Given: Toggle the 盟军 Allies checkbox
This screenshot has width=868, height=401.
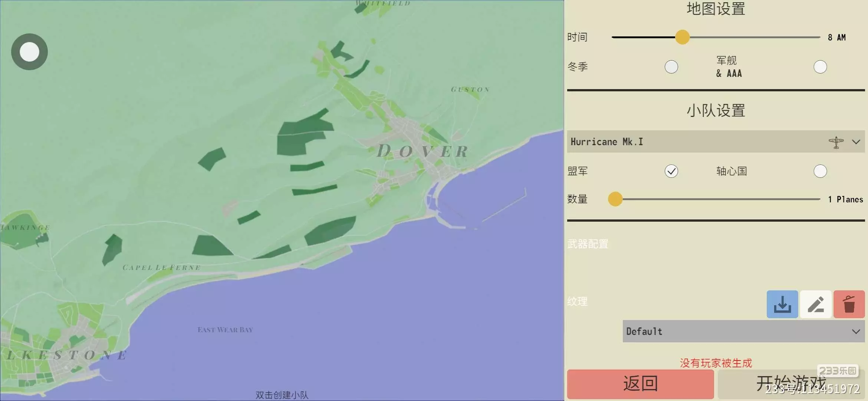Looking at the screenshot, I should (x=671, y=171).
